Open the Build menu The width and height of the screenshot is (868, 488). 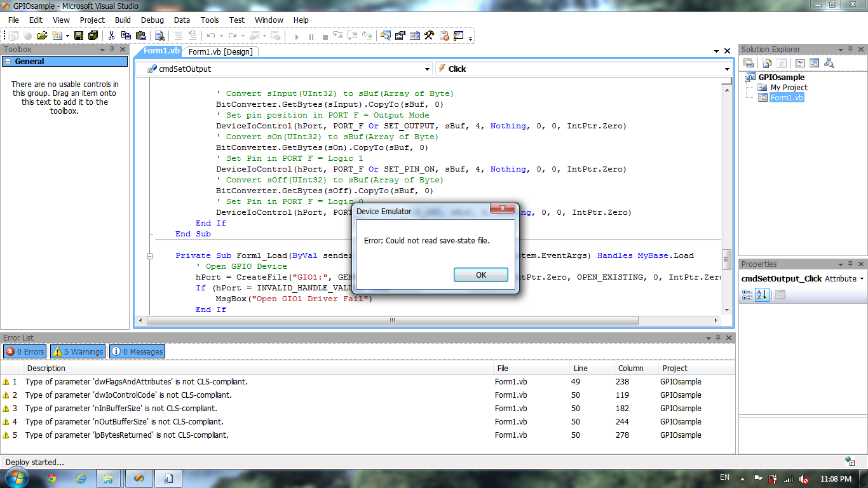point(123,20)
